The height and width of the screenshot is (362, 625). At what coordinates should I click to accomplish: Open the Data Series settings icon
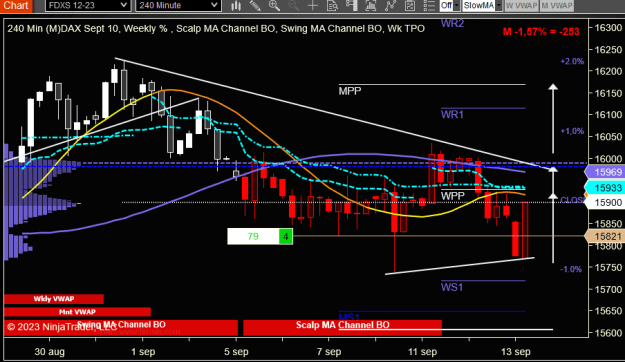coord(371,6)
